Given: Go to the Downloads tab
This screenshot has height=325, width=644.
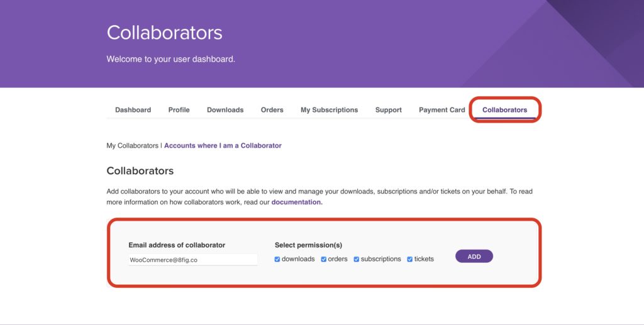Looking at the screenshot, I should 225,110.
